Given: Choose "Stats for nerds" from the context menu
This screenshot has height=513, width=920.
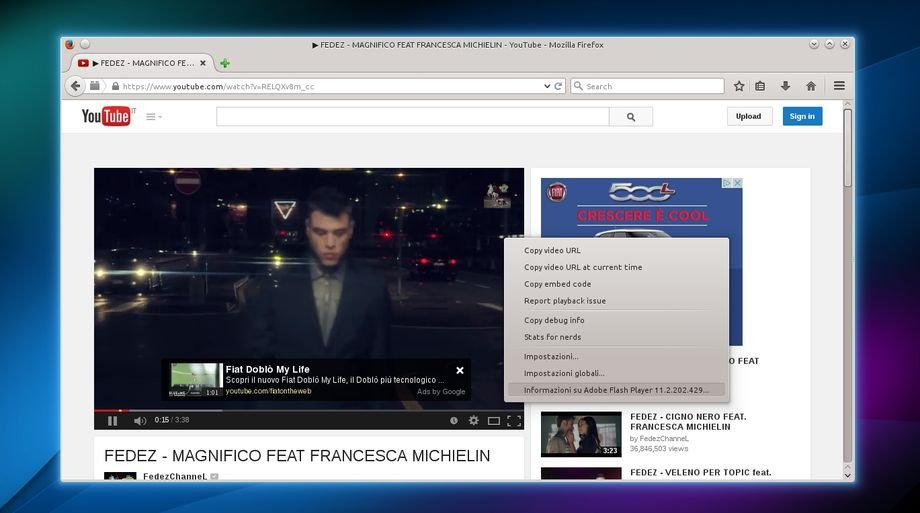Looking at the screenshot, I should coord(552,337).
